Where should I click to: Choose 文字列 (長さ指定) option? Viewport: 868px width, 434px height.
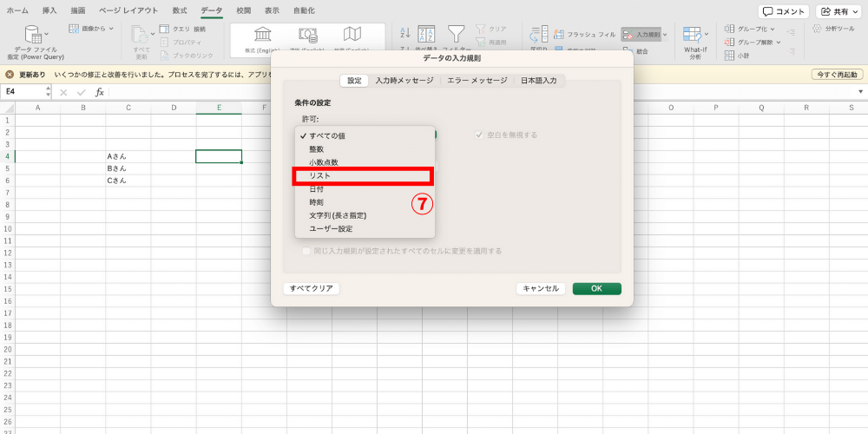pyautogui.click(x=365, y=215)
